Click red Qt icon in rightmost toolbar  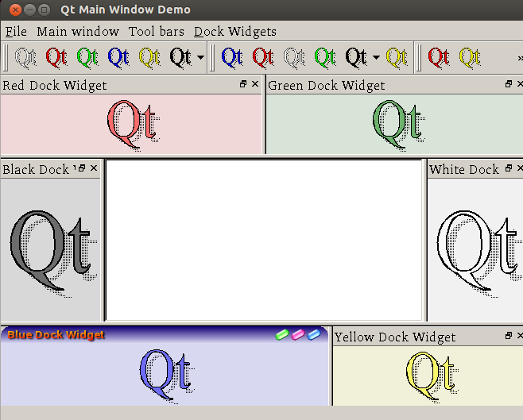(439, 58)
